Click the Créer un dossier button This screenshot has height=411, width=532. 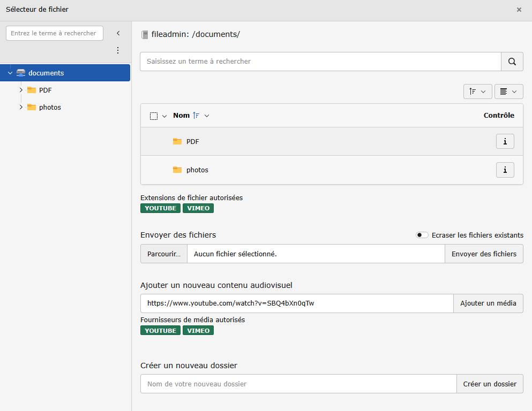click(x=490, y=384)
